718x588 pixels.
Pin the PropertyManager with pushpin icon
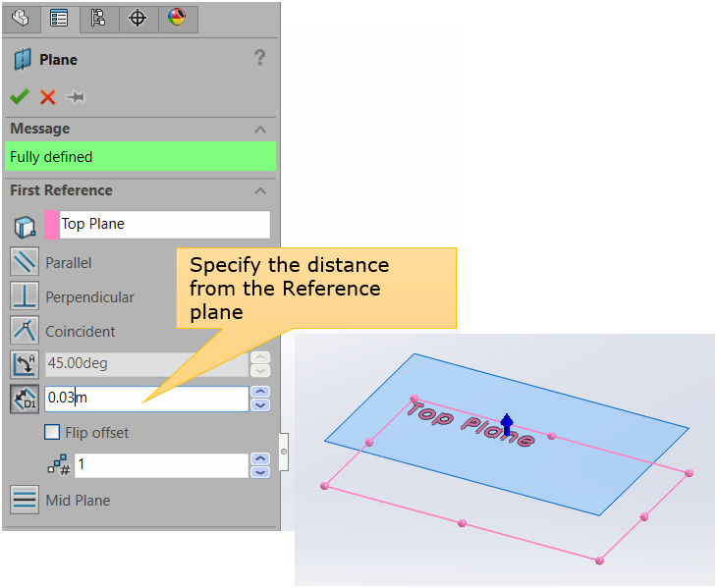pyautogui.click(x=75, y=97)
